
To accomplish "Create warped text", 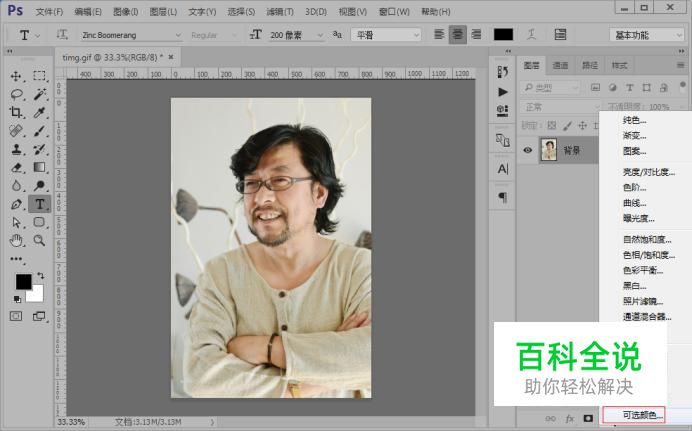I will (x=531, y=34).
